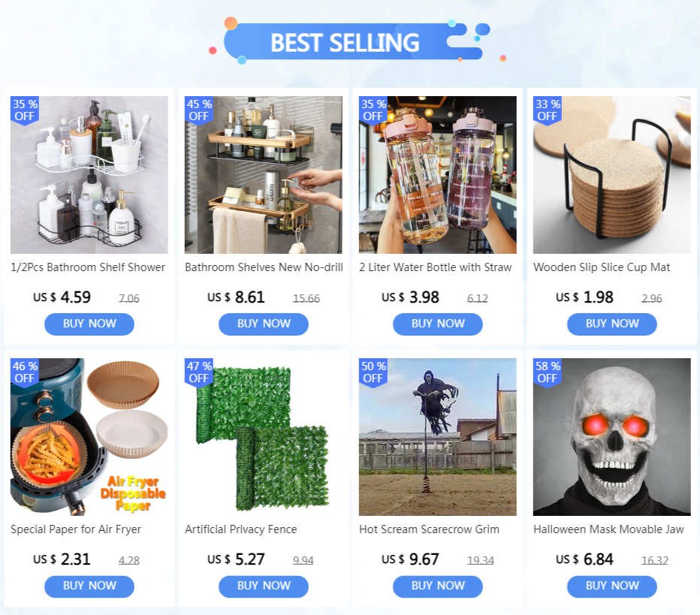Viewport: 700px width, 615px height.
Task: Click the 47% OFF badge on Privacy Fence
Action: tap(199, 372)
